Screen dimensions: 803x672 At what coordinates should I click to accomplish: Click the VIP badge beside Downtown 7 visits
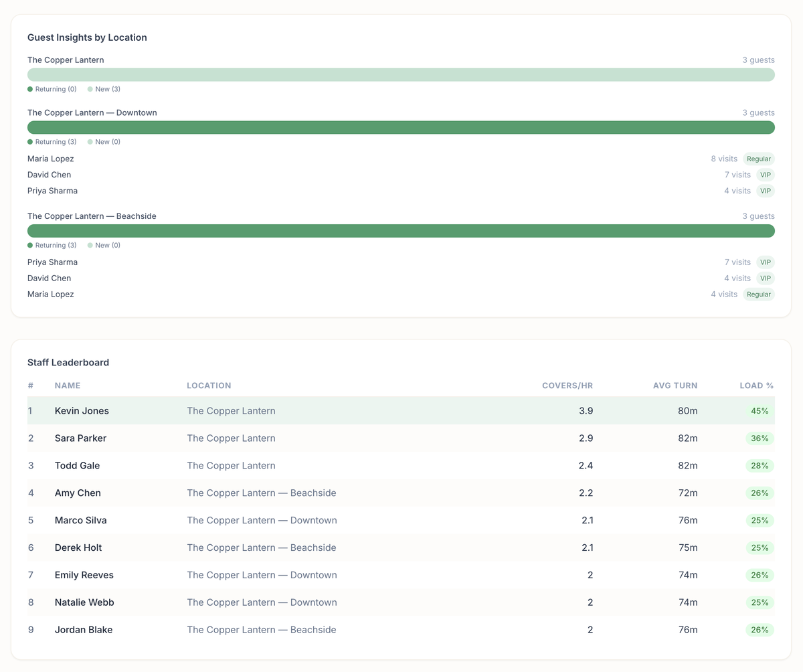point(766,175)
